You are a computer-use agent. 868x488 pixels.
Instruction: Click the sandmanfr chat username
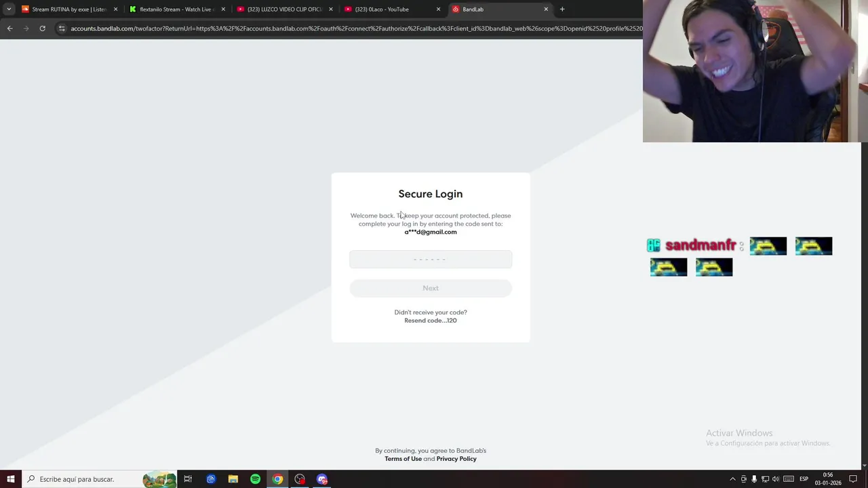701,245
